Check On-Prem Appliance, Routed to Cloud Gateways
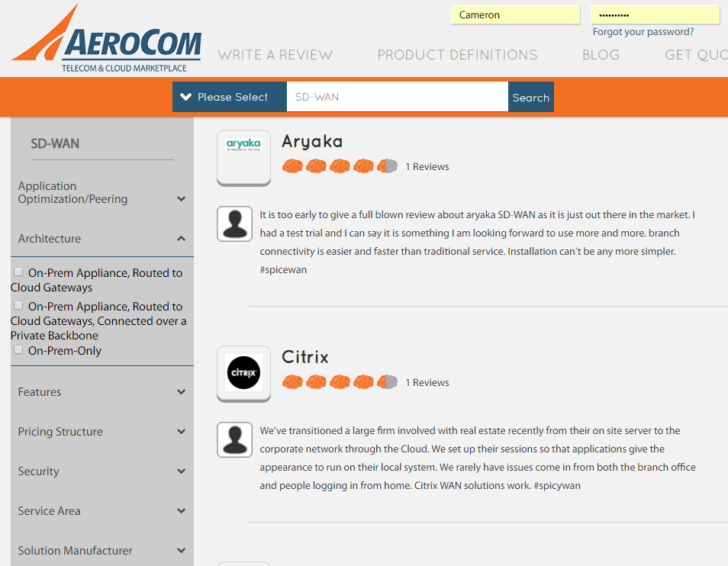The height and width of the screenshot is (566, 728). coord(18,272)
